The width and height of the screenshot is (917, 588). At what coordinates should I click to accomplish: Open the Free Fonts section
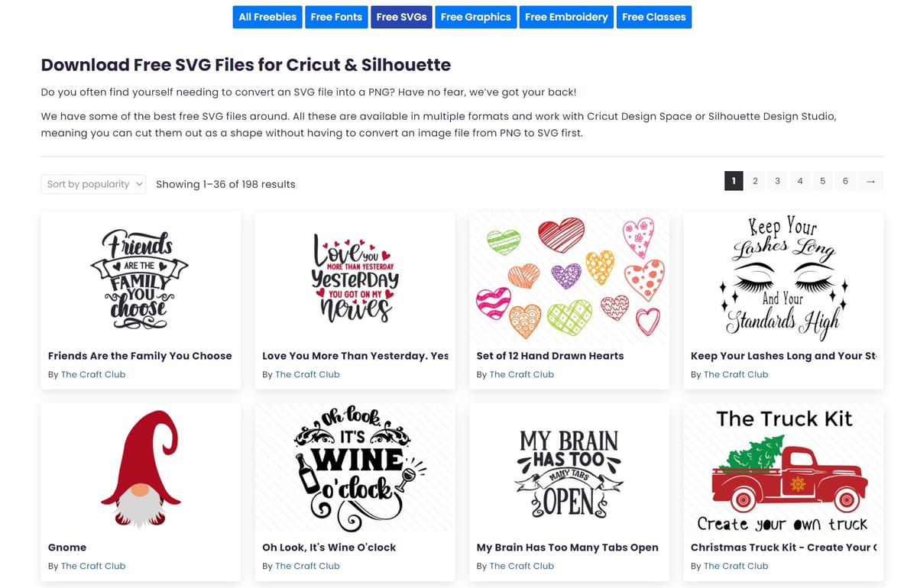(x=336, y=16)
